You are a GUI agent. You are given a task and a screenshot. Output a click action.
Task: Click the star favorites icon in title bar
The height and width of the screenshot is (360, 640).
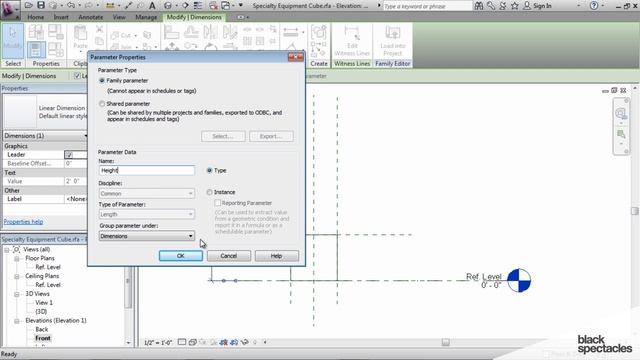point(515,6)
